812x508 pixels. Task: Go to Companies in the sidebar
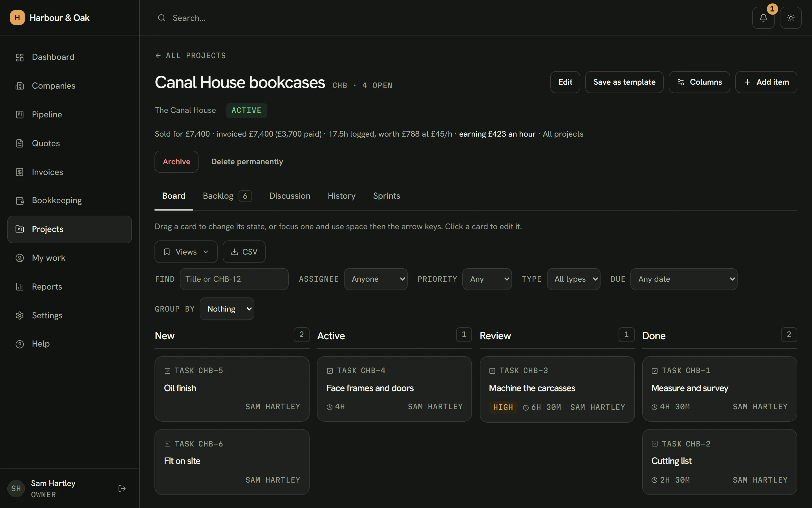click(69, 86)
